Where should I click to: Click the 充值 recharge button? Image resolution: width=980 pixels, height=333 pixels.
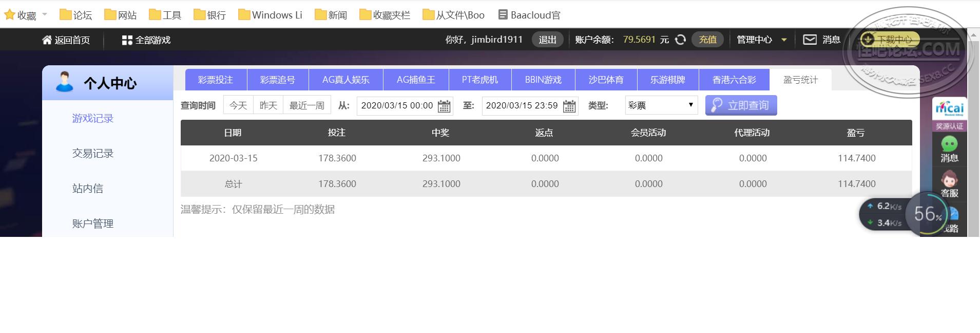point(707,40)
